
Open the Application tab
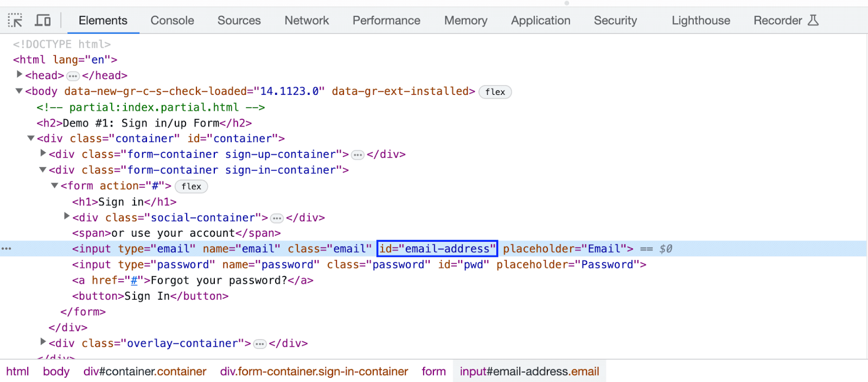tap(540, 21)
